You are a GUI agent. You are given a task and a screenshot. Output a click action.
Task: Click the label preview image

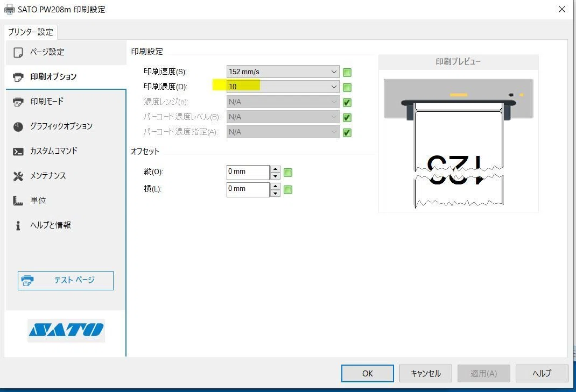[459, 144]
